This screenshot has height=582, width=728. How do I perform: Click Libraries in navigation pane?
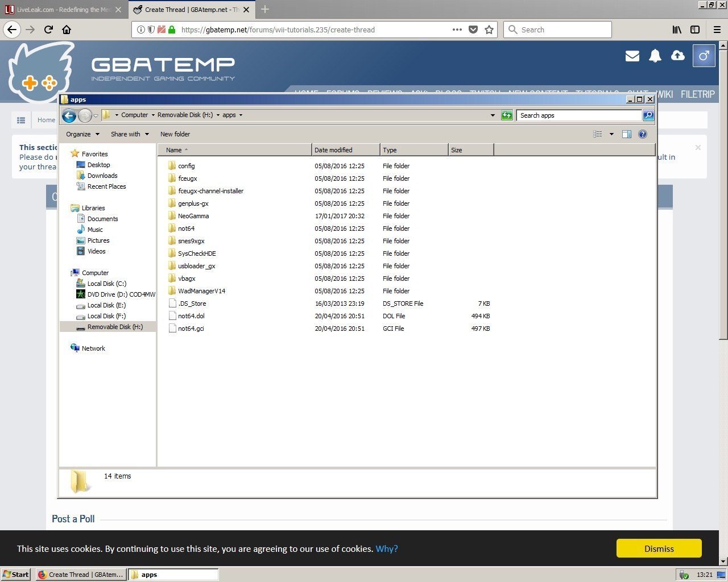93,208
